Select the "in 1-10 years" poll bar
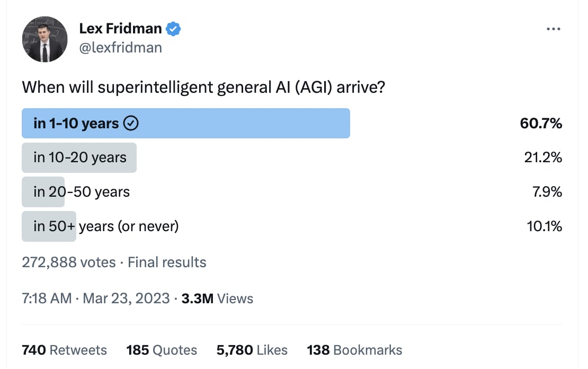 pyautogui.click(x=185, y=124)
